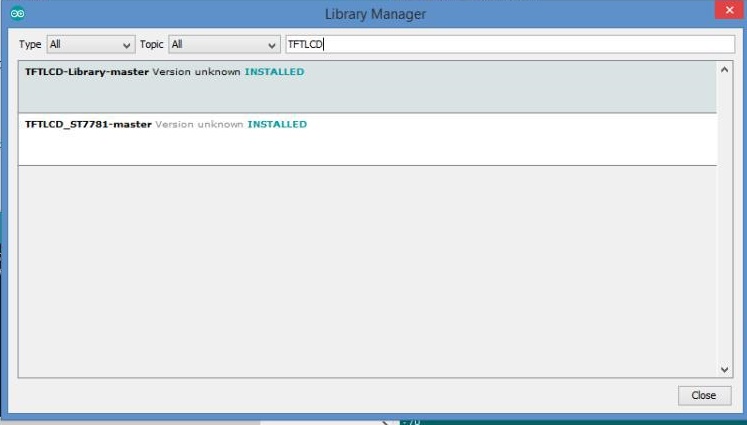The height and width of the screenshot is (425, 747).
Task: Click Version unknown text of TFTLCD_ST7781-master
Action: point(199,124)
